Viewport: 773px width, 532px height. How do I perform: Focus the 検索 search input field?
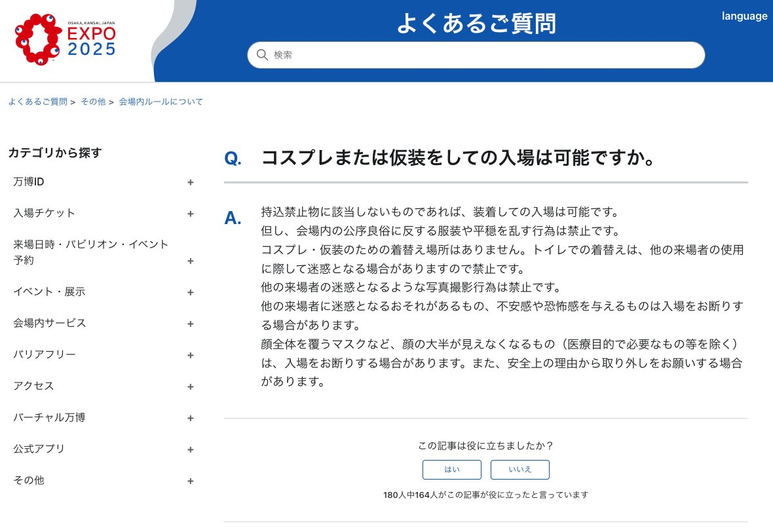coord(485,55)
